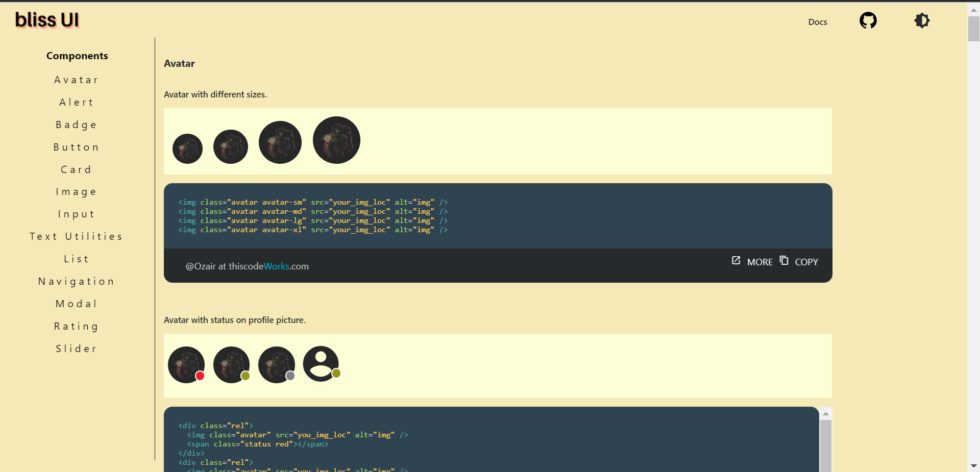
Task: Click the copy code clipboard icon
Action: coord(784,260)
